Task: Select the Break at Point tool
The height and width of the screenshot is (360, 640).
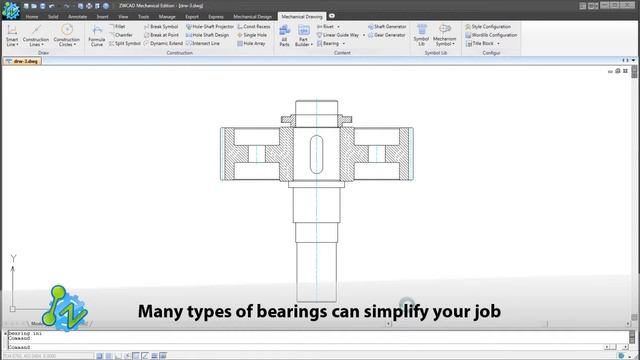Action: [161, 35]
